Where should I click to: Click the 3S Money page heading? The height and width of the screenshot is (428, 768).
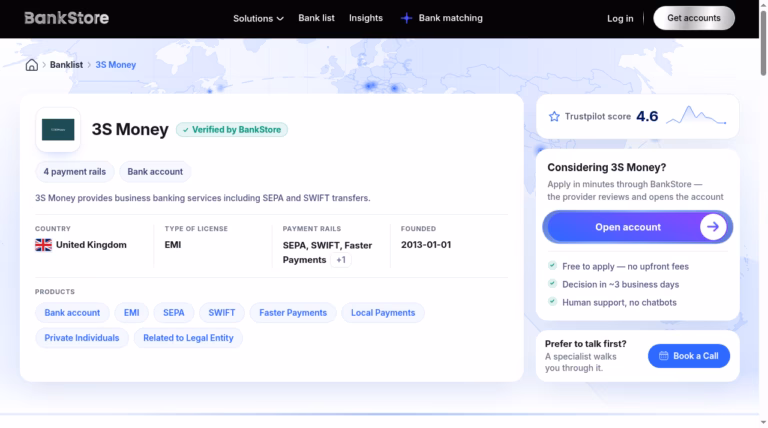point(130,129)
